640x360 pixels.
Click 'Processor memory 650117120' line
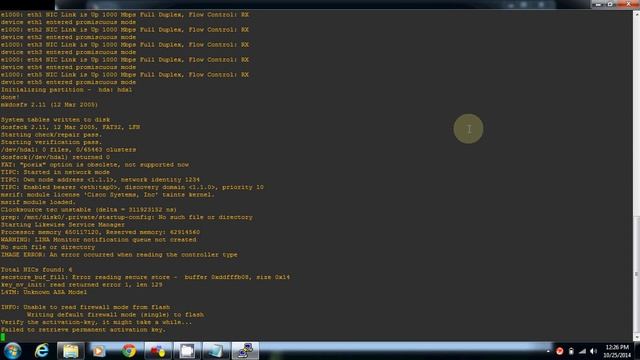(100, 232)
